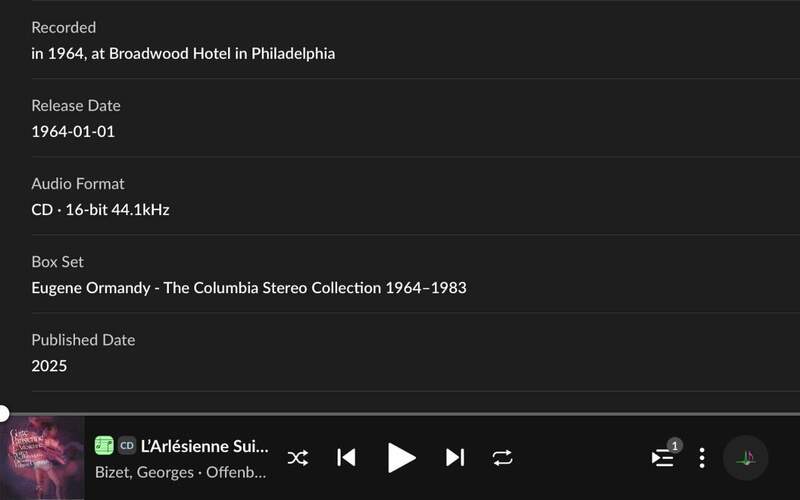Screen dimensions: 800x500
Task: Skip to the previous track
Action: pos(346,458)
